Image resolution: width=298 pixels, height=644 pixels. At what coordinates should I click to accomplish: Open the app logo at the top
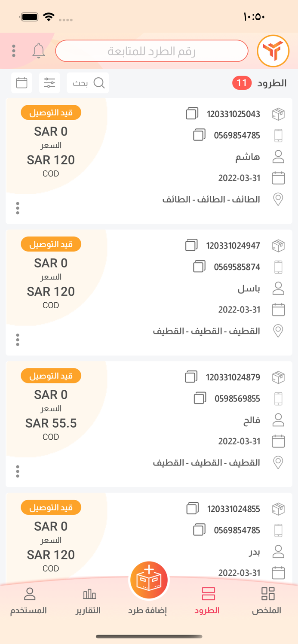(273, 50)
